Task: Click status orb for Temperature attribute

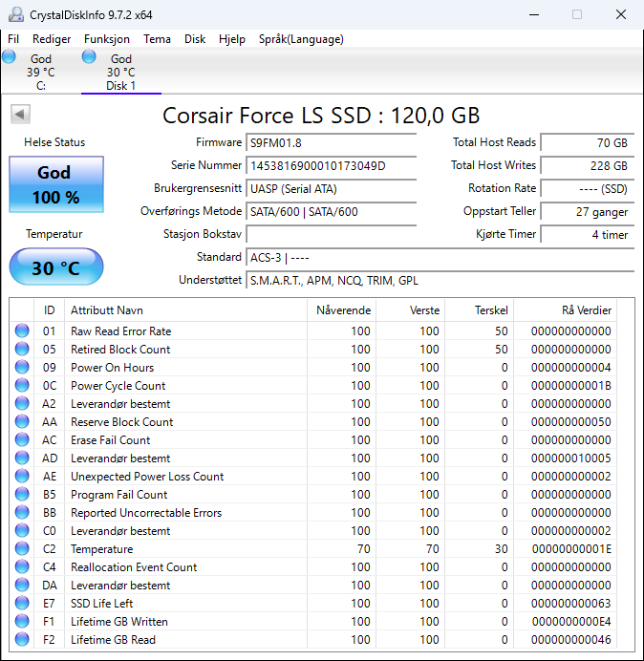Action: pos(22,548)
